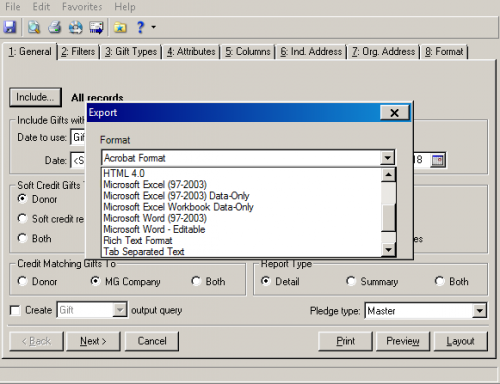The width and height of the screenshot is (500, 384).
Task: Open the Edit menu
Action: pyautogui.click(x=41, y=6)
